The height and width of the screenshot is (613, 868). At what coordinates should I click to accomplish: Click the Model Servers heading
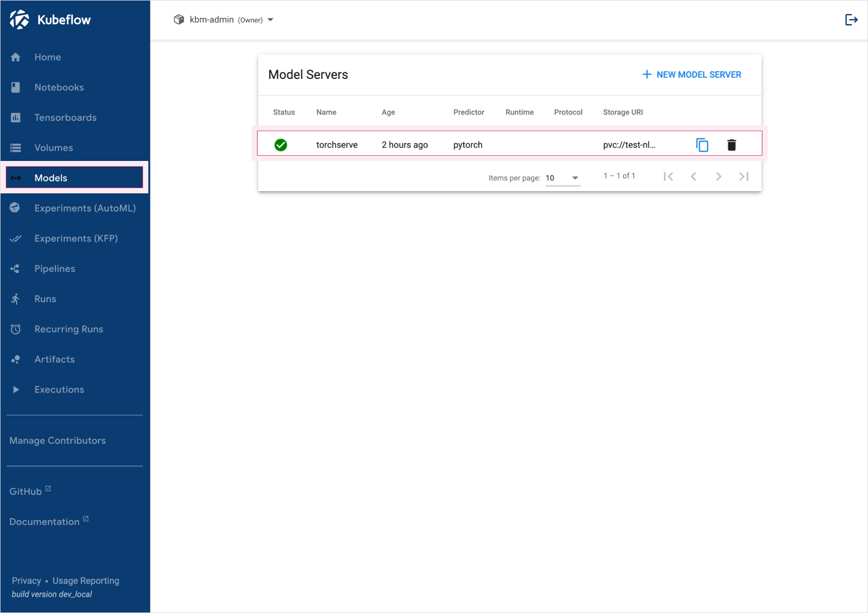[308, 75]
